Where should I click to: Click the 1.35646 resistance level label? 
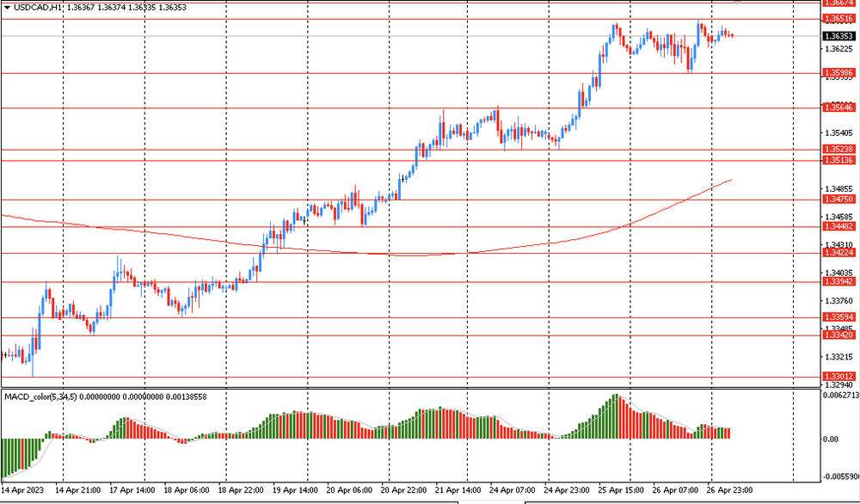[x=838, y=108]
